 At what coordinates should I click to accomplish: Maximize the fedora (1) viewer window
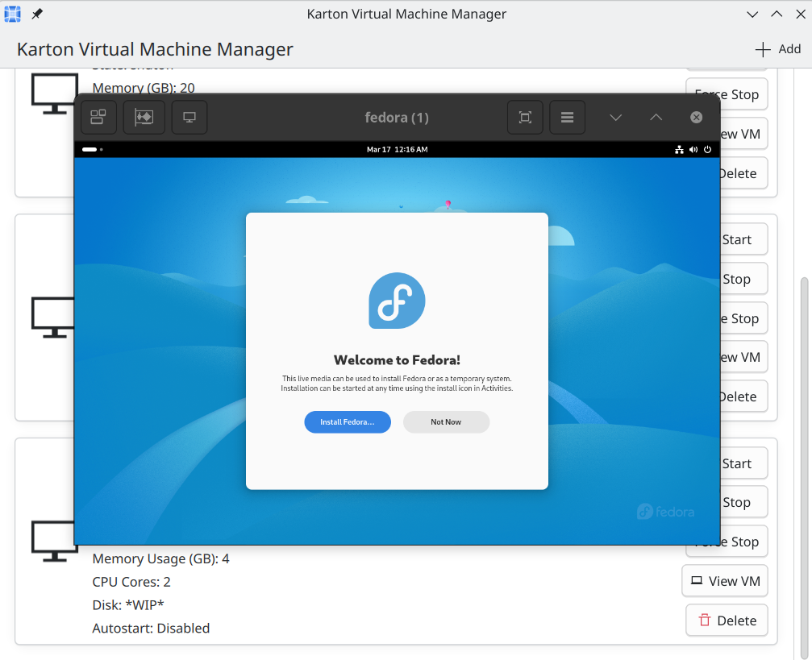[656, 118]
